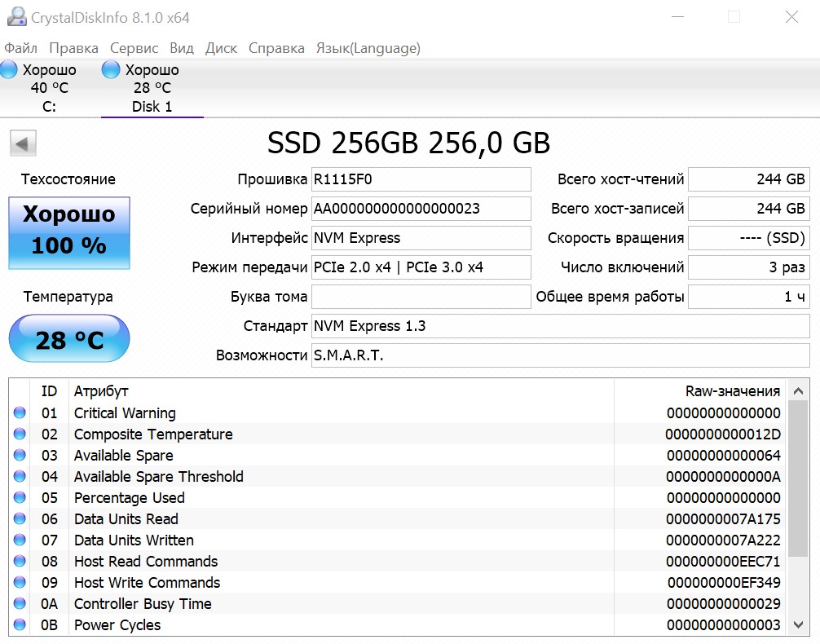
Task: Open the Язык(Language) menu
Action: click(x=368, y=48)
